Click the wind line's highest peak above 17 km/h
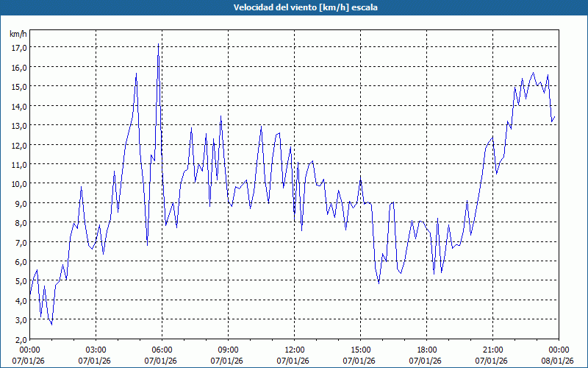Viewport: 588px width, 368px height. click(158, 44)
